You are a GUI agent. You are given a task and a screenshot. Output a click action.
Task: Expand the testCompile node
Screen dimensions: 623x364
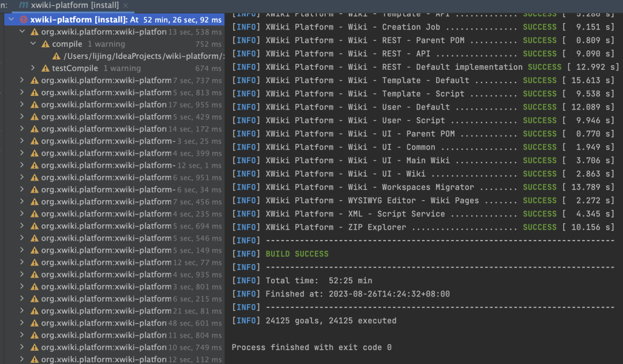(33, 68)
